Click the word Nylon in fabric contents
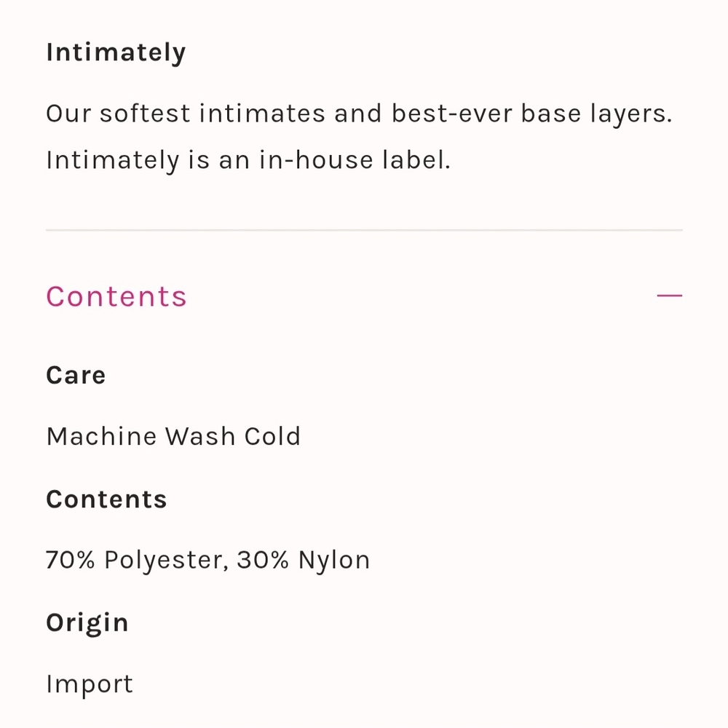 (x=334, y=561)
